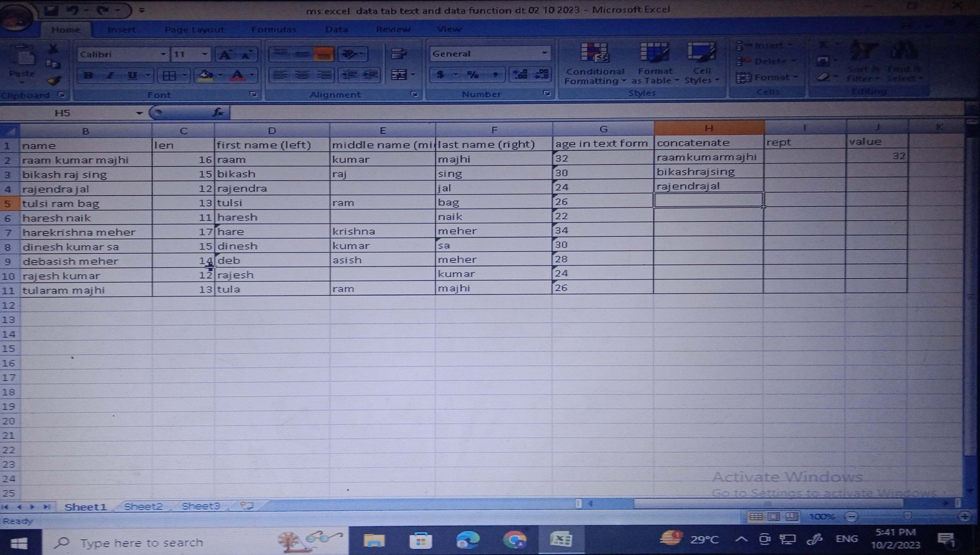Switch to Sheet2 tab
Viewport: 980px width, 555px height.
pyautogui.click(x=143, y=506)
